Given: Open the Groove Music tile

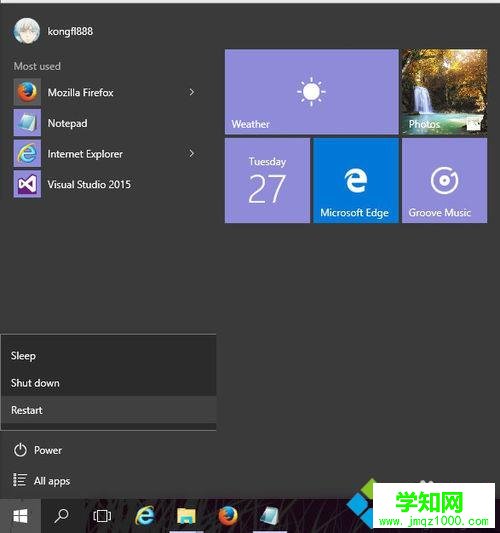Looking at the screenshot, I should (x=444, y=180).
